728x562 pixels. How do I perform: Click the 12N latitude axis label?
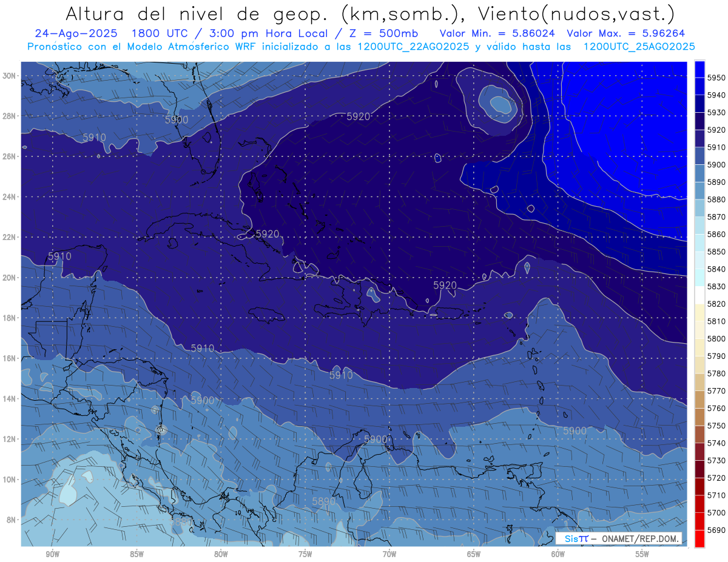[x=8, y=439]
